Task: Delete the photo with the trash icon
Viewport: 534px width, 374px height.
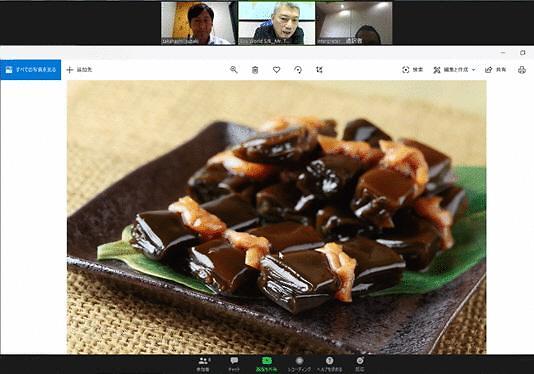Action: click(x=255, y=70)
